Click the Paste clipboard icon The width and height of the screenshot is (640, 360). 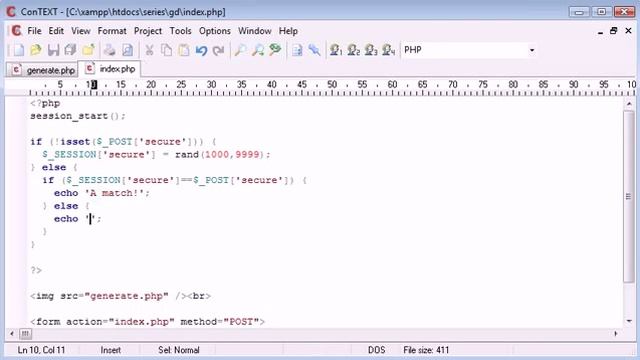click(184, 50)
